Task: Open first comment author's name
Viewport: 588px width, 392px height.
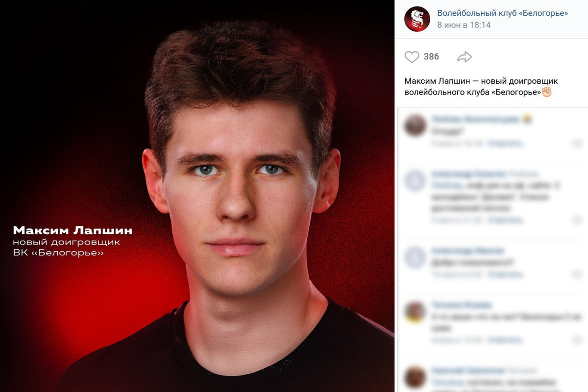Action: coord(475,119)
